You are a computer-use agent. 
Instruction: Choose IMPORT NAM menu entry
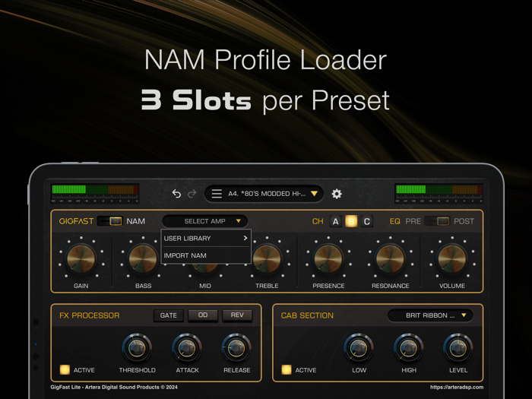click(x=206, y=255)
